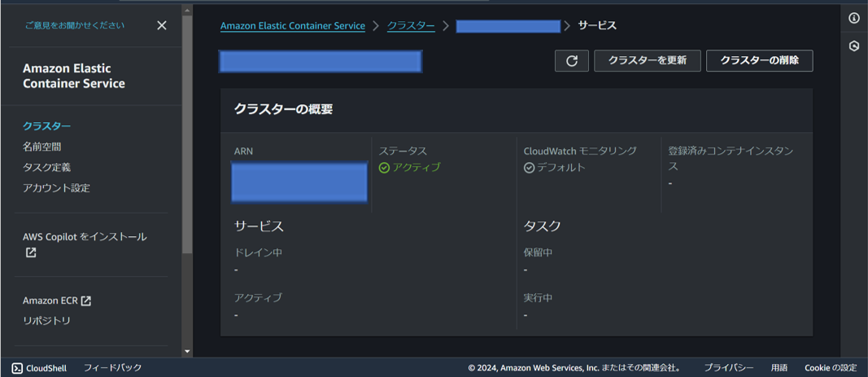Image resolution: width=868 pixels, height=377 pixels.
Task: Select クラスター in the sidebar
Action: point(46,126)
